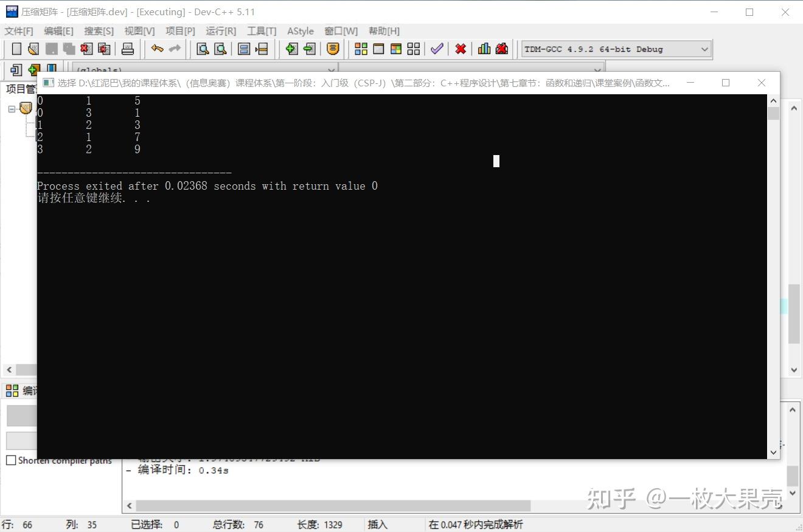
Task: Click editor vertical scrollbar down arrow
Action: [794, 370]
